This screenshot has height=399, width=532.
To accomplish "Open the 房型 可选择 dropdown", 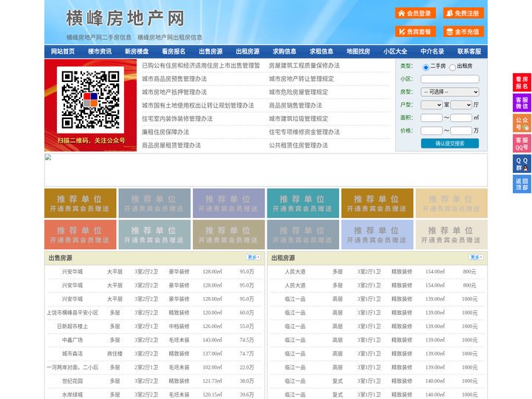I will (450, 92).
